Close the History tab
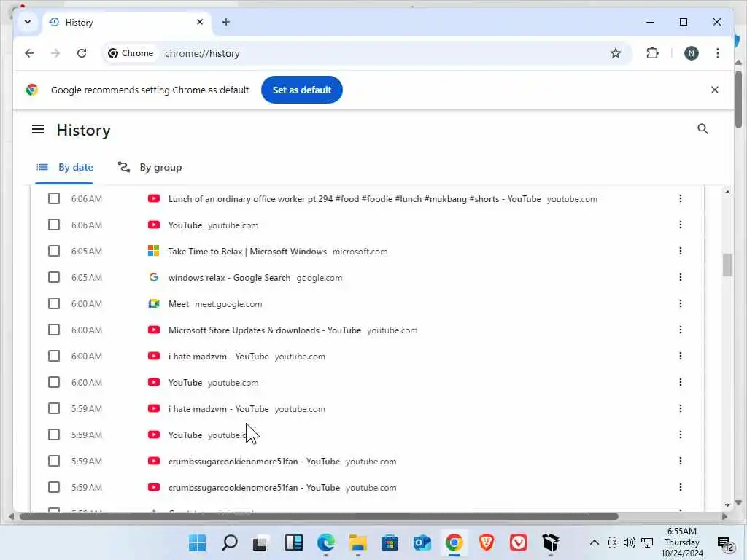The height and width of the screenshot is (560, 747). click(200, 22)
